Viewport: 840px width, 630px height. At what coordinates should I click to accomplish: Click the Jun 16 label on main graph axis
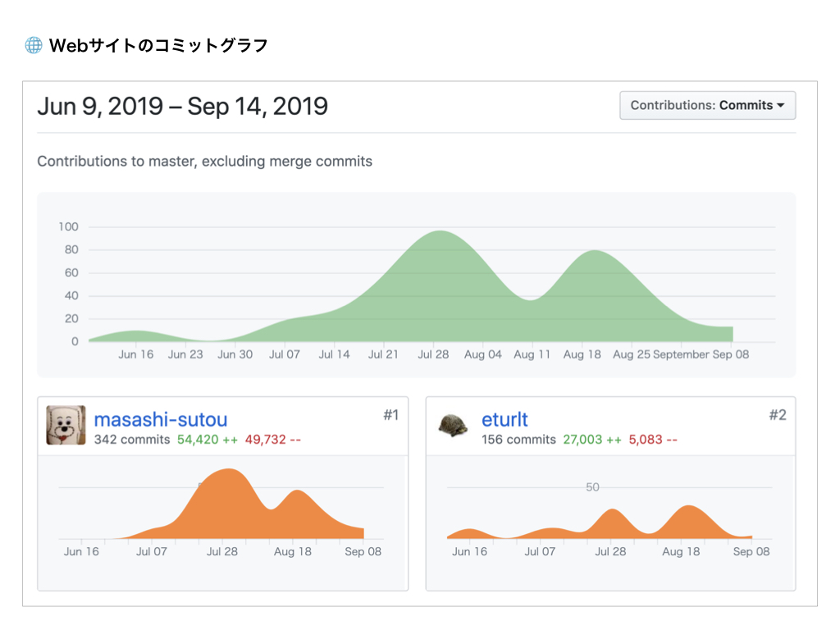136,354
